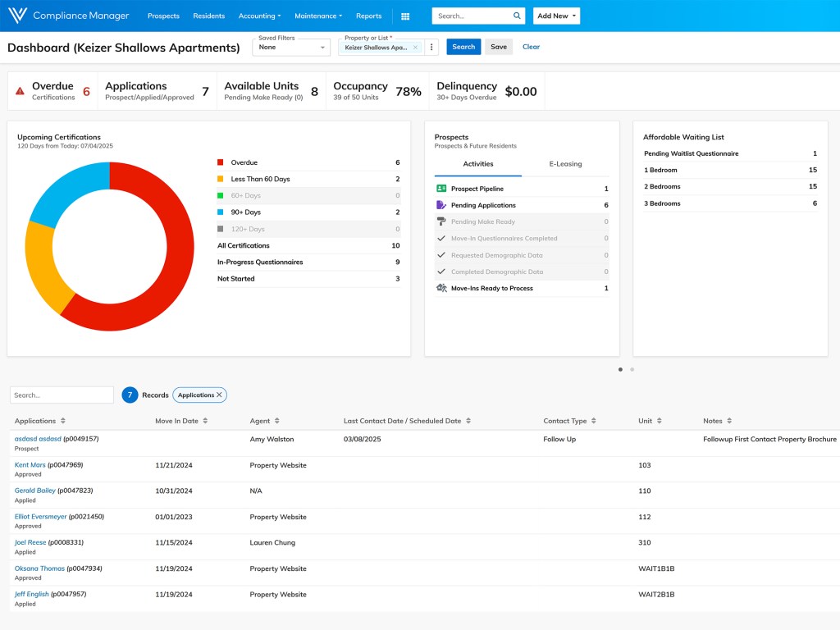Sort the table by Agent column
The width and height of the screenshot is (840, 630).
click(x=276, y=421)
